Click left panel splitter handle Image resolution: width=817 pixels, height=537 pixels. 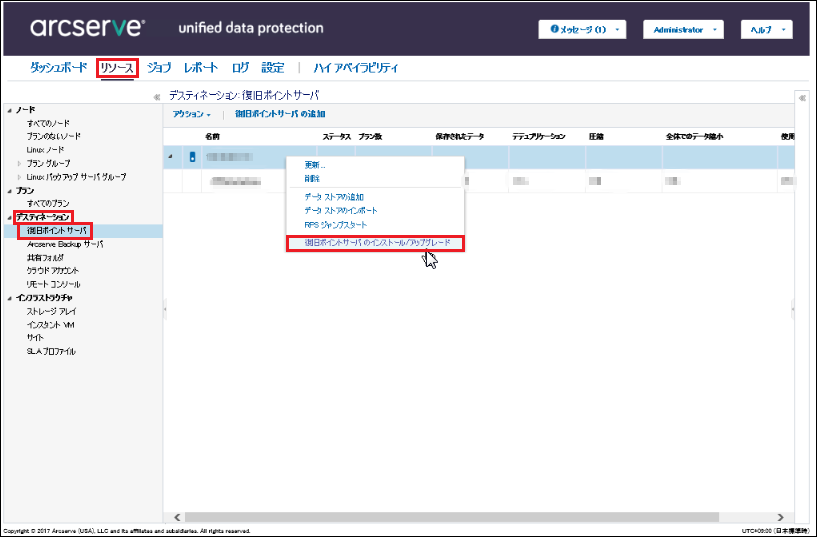[x=165, y=309]
